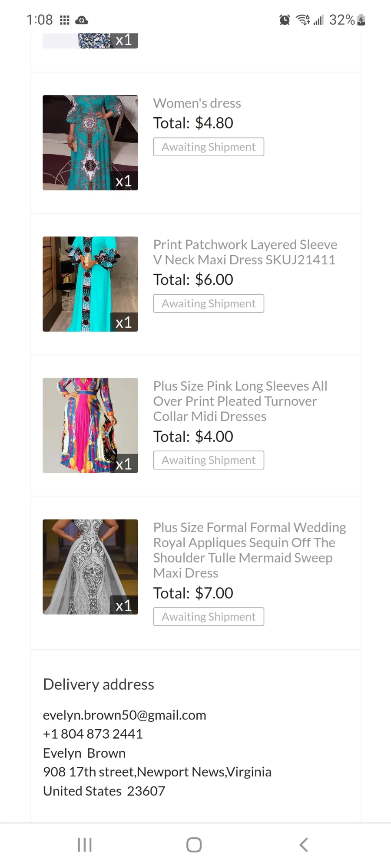Screen dimensions: 391x868
Task: Tap Awaiting Shipment under the $6.00 item
Action: click(x=209, y=303)
